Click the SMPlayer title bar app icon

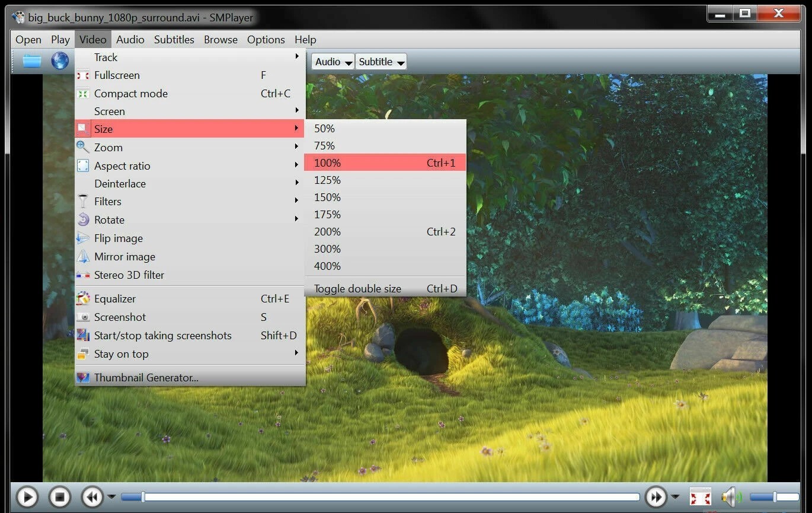click(18, 17)
